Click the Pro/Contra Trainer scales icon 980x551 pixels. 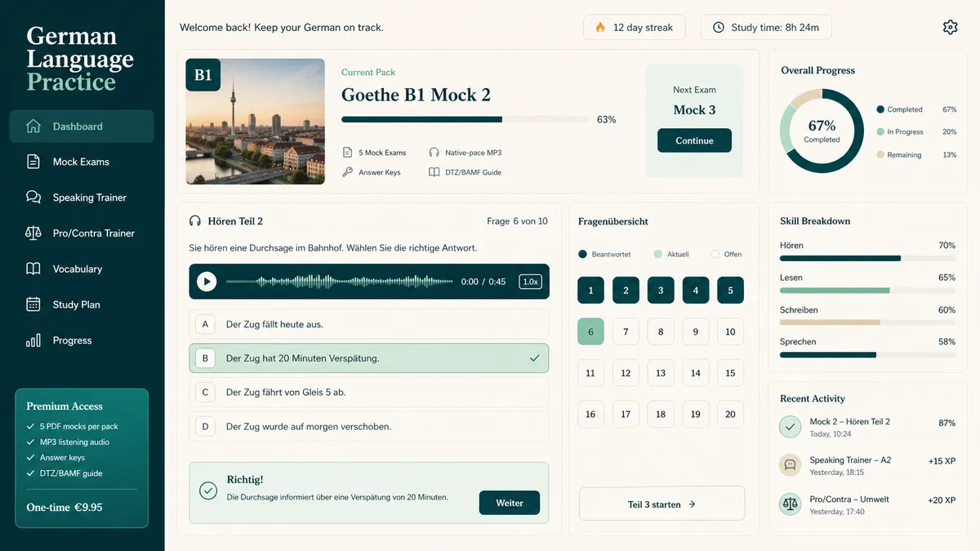point(33,233)
